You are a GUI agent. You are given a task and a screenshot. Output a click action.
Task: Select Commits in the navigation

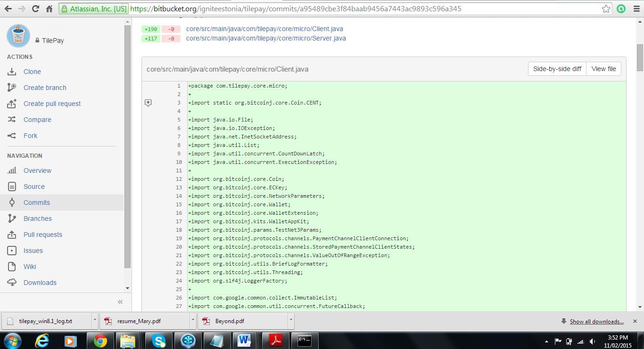click(x=37, y=203)
